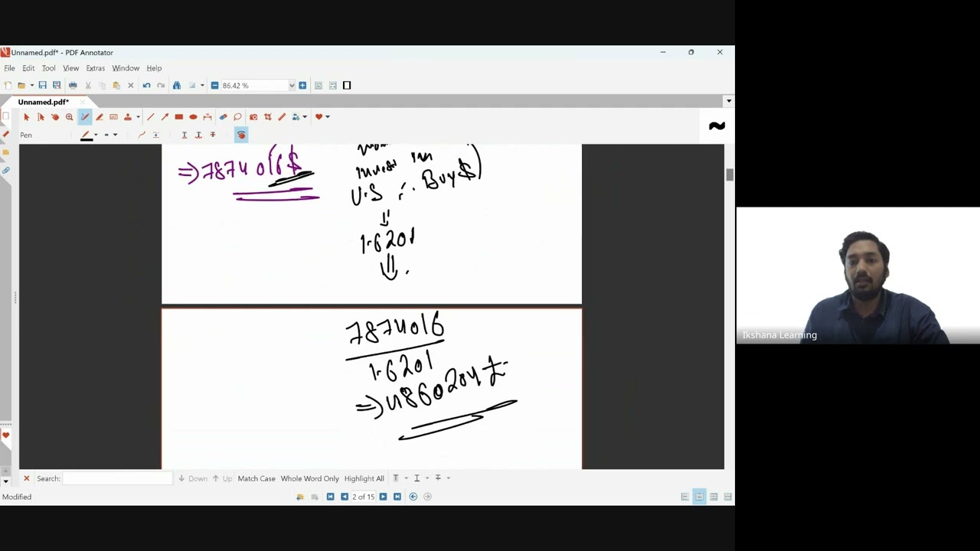Switch to full screen mode icon
This screenshot has height=551, width=980.
pyautogui.click(x=347, y=85)
